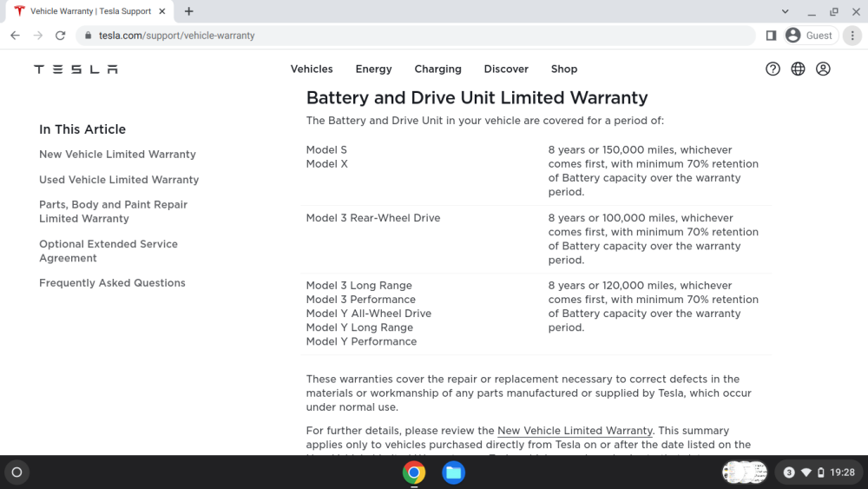Click the Model S table entry
This screenshot has height=489, width=868.
tap(326, 150)
